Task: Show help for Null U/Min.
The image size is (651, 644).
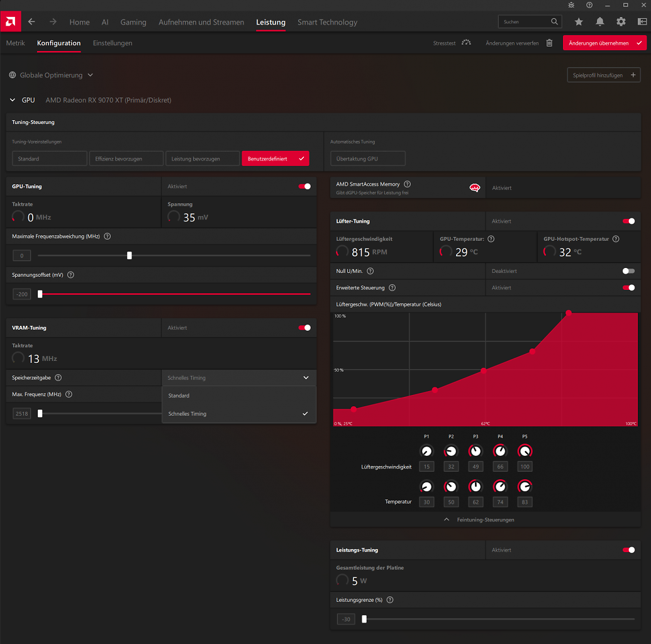Action: coord(370,271)
